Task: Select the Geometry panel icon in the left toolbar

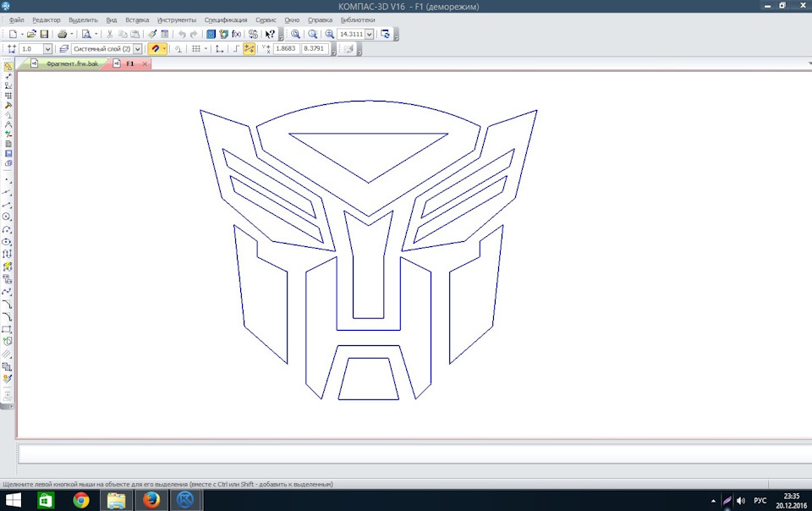Action: (8, 67)
